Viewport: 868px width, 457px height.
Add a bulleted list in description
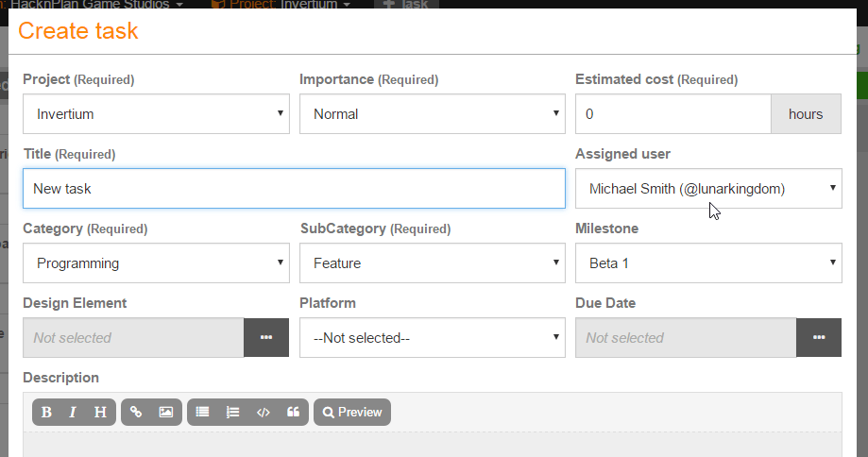click(x=202, y=412)
